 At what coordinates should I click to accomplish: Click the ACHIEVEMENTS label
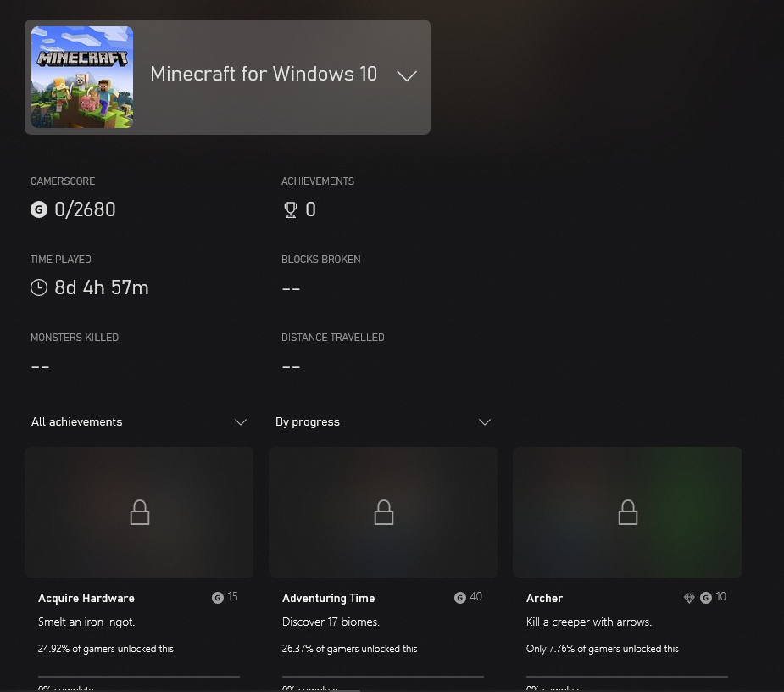(x=318, y=181)
